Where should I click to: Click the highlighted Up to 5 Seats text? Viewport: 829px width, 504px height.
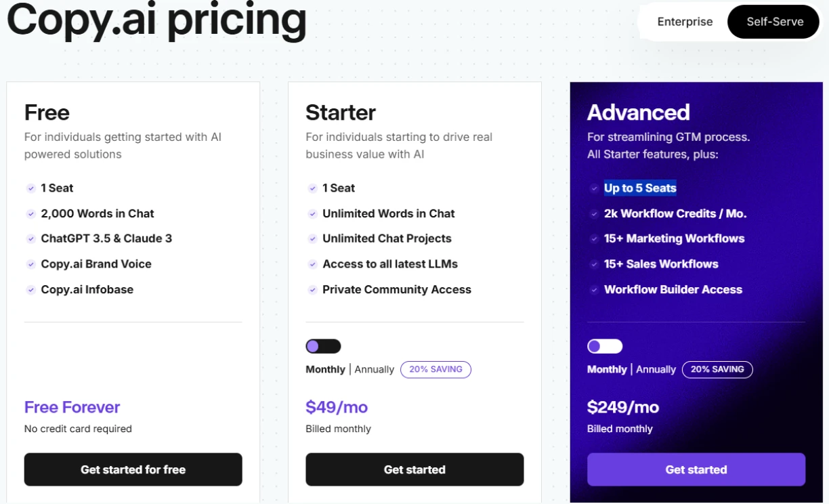pos(640,188)
